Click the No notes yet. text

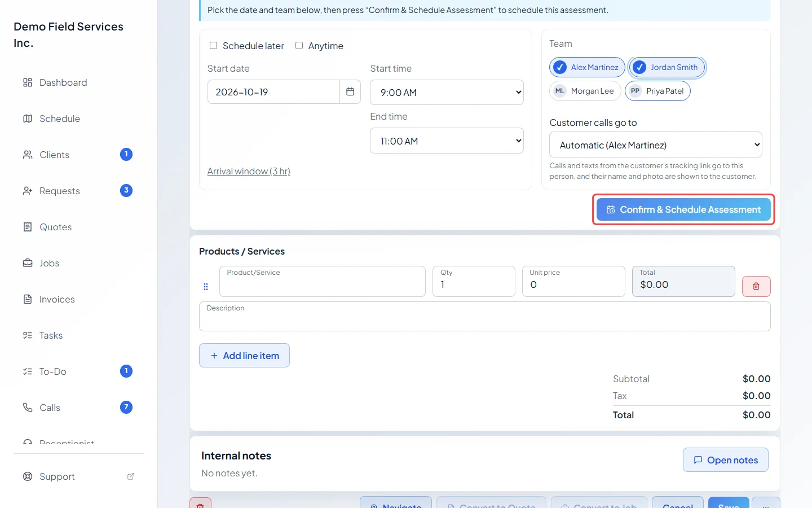[230, 473]
